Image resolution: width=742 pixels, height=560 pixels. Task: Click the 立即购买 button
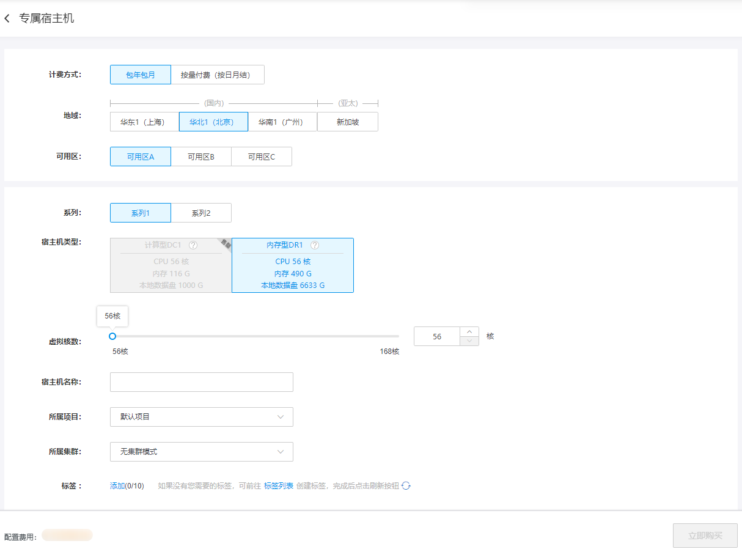705,536
